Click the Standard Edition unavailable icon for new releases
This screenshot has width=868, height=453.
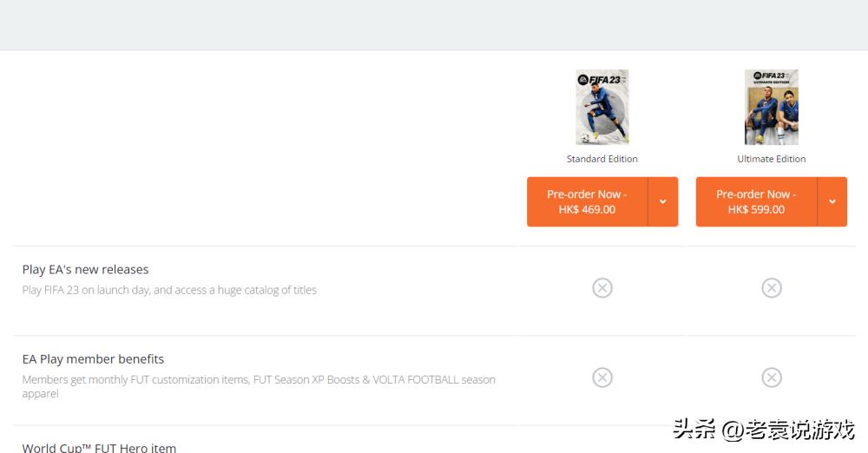pos(602,288)
